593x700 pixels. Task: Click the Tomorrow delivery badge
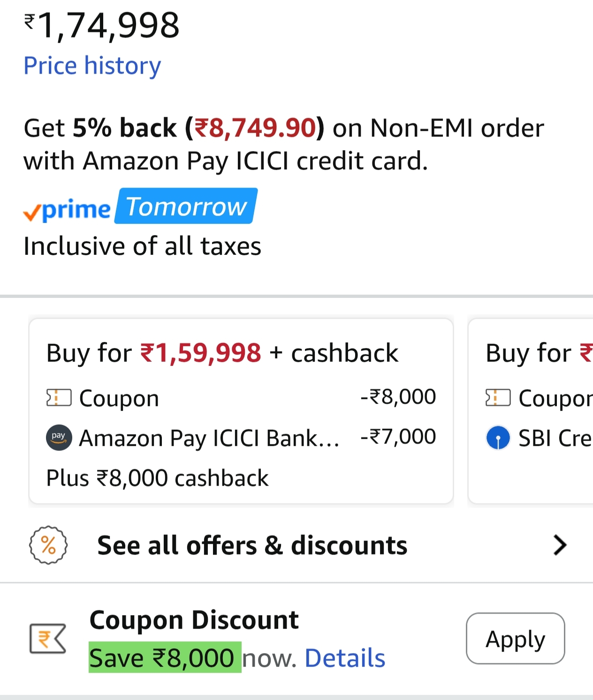tap(184, 206)
